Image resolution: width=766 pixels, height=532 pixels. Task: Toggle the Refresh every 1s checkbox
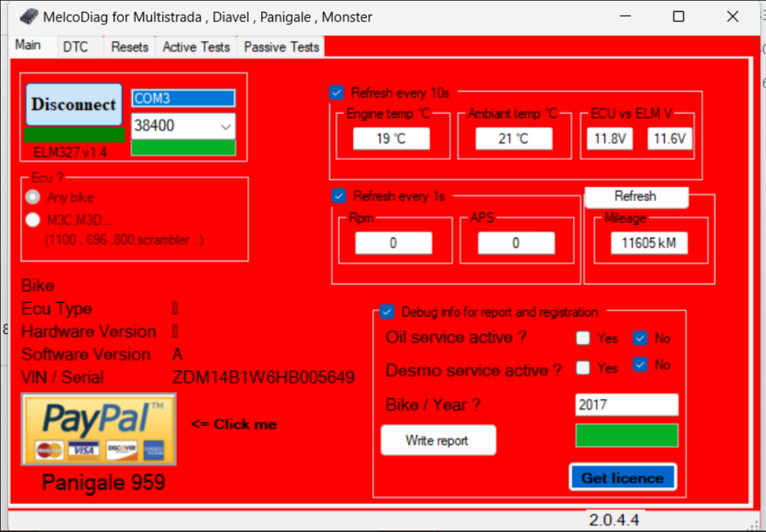(x=338, y=196)
